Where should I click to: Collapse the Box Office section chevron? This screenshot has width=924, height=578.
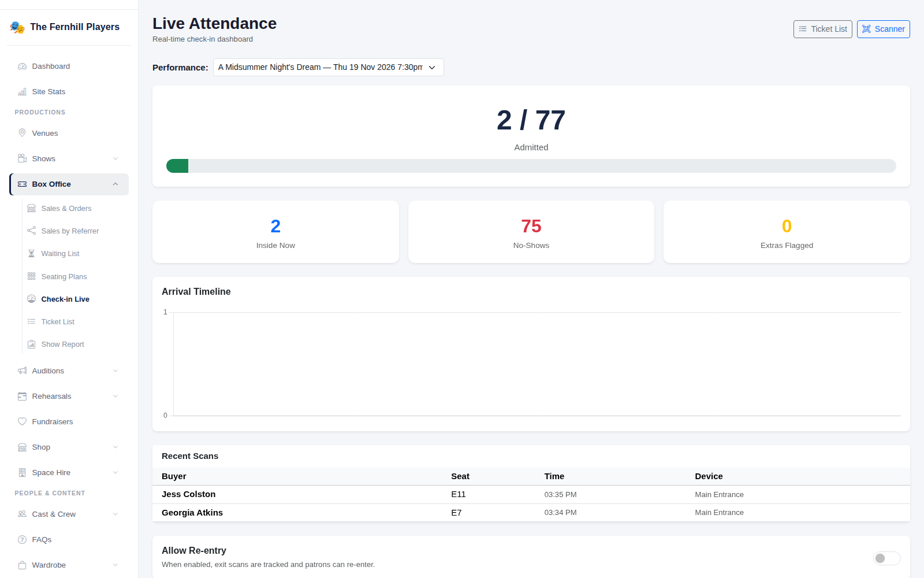pyautogui.click(x=115, y=184)
